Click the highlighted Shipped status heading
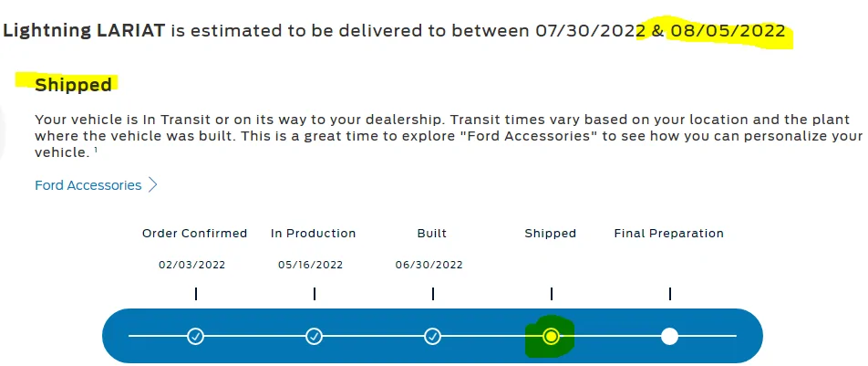The height and width of the screenshot is (366, 868). click(73, 85)
